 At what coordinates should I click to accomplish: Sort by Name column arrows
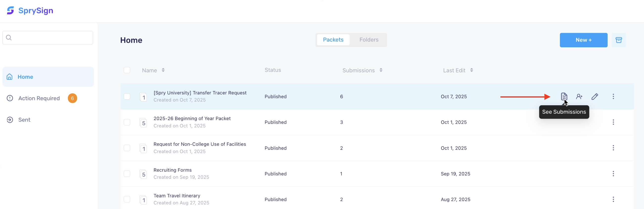tap(163, 70)
